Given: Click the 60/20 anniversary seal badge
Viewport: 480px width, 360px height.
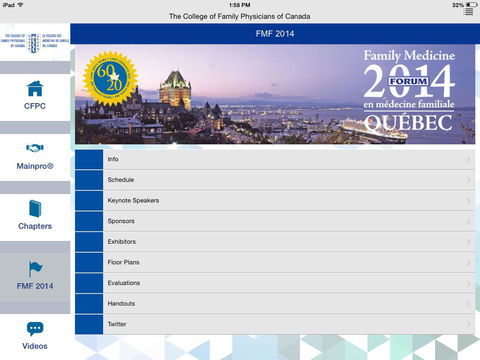Looking at the screenshot, I should point(110,78).
